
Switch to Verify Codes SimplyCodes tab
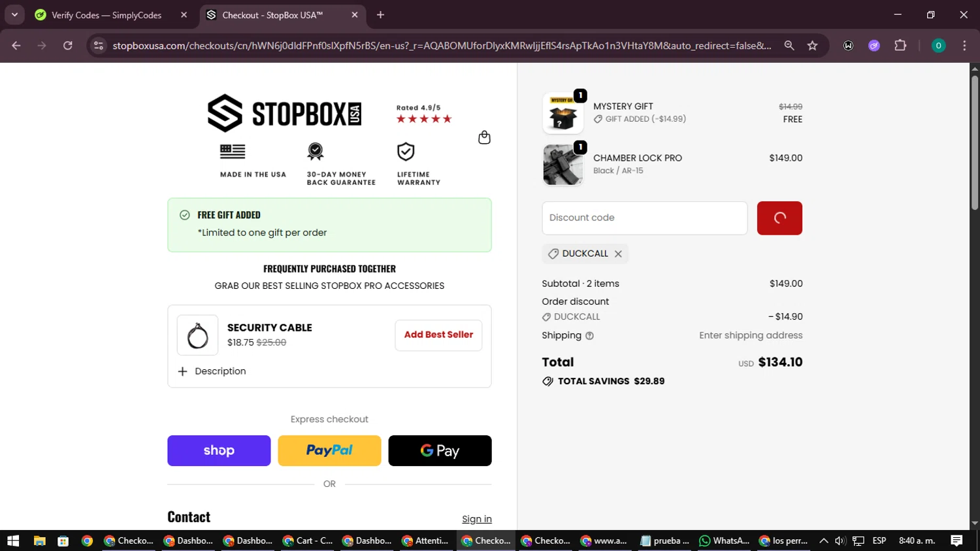click(x=106, y=15)
